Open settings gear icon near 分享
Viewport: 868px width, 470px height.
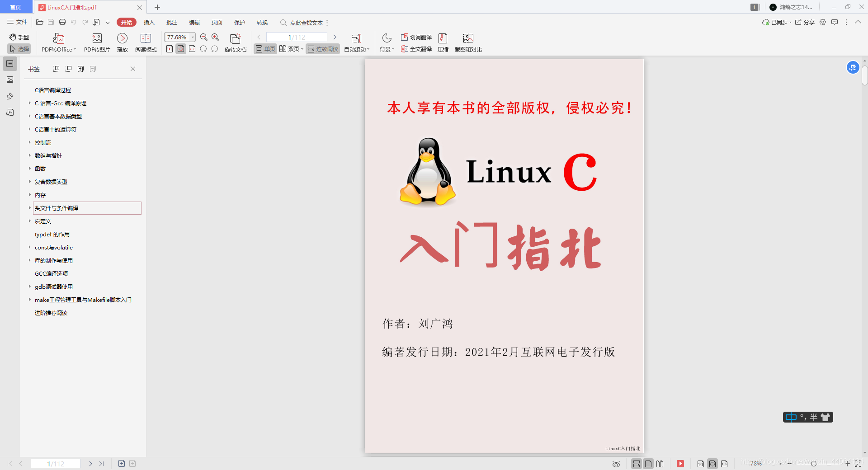click(x=823, y=22)
